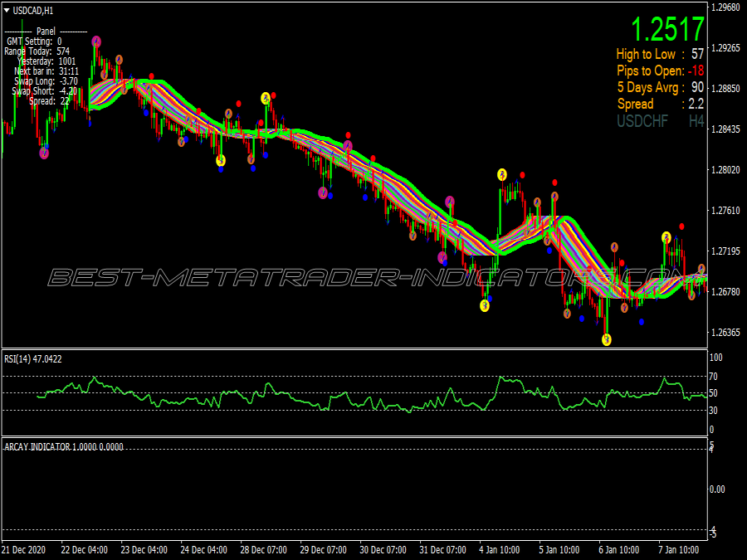The height and width of the screenshot is (560, 747).
Task: Click the RSI scale 30 level label
Action: tap(714, 411)
